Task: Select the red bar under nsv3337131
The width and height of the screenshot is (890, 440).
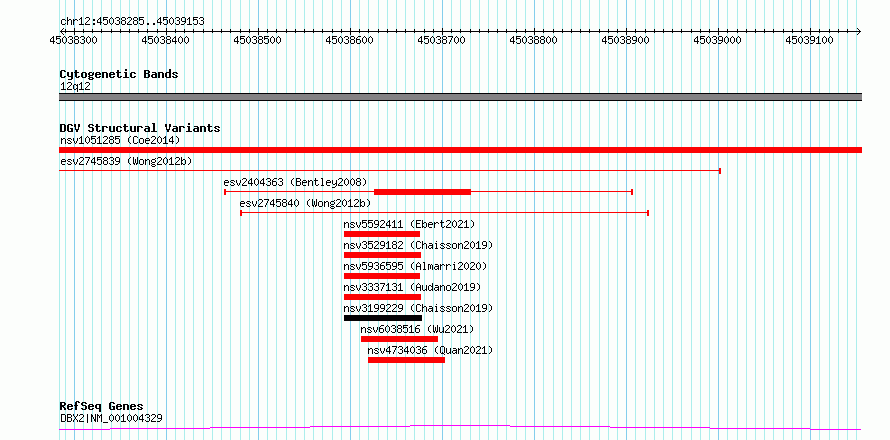Action: click(x=383, y=297)
